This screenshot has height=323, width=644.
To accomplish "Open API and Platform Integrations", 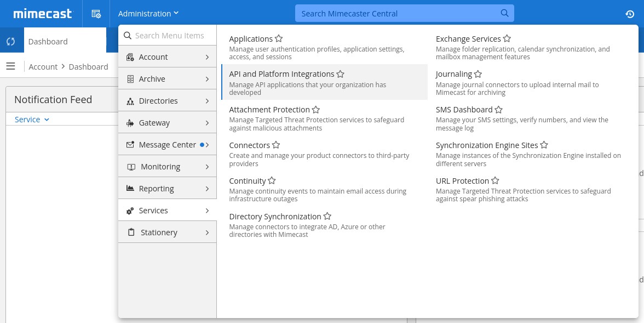I will click(281, 74).
